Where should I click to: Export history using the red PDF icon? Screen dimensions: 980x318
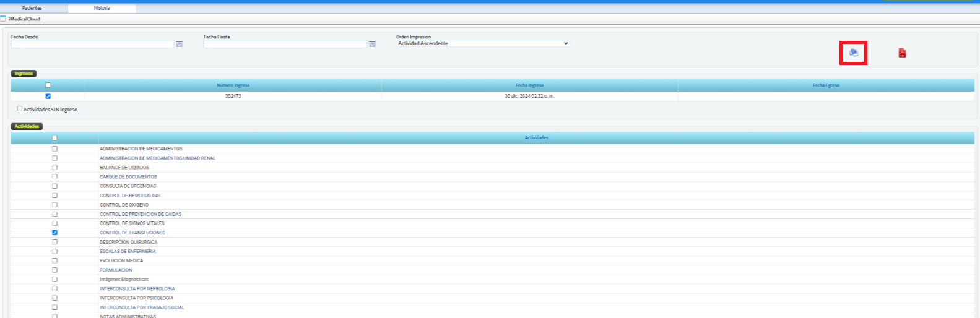tap(902, 53)
